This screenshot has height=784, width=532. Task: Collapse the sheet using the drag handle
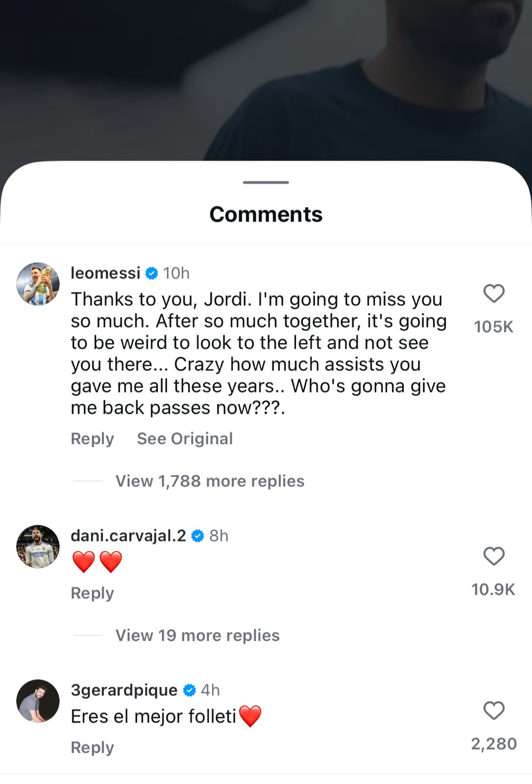coord(266,183)
